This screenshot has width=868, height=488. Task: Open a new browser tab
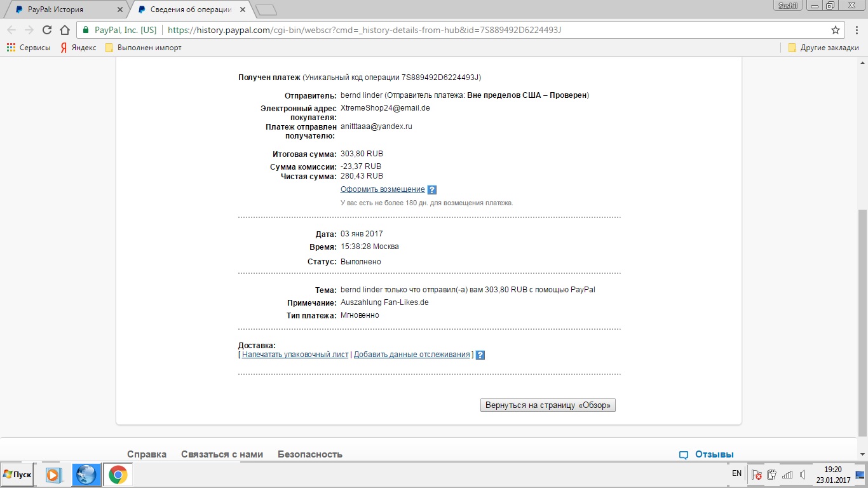click(266, 10)
